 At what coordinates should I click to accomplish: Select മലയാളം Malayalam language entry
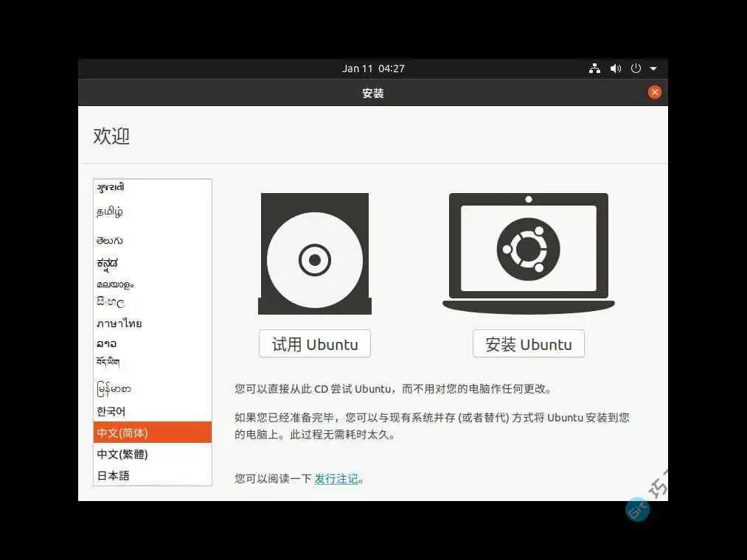coord(153,284)
